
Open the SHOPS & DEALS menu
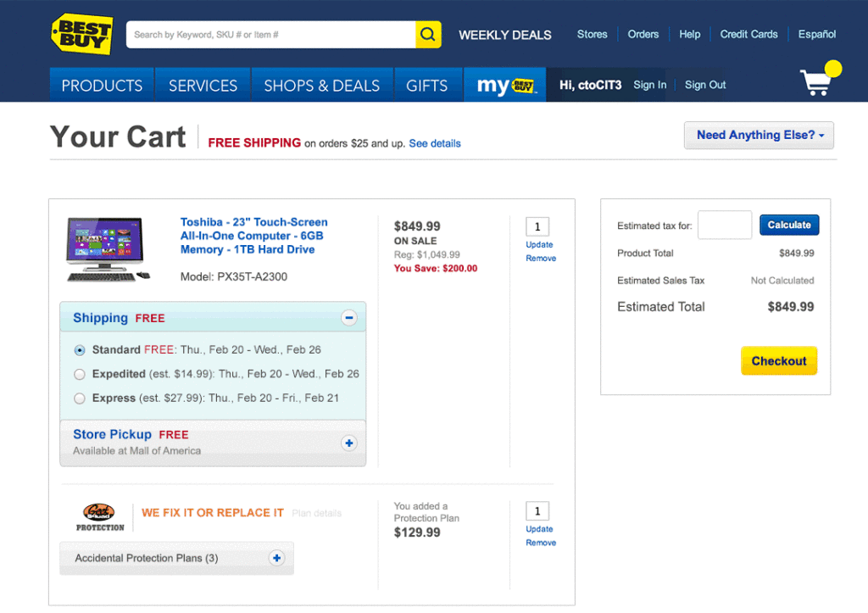tap(321, 86)
